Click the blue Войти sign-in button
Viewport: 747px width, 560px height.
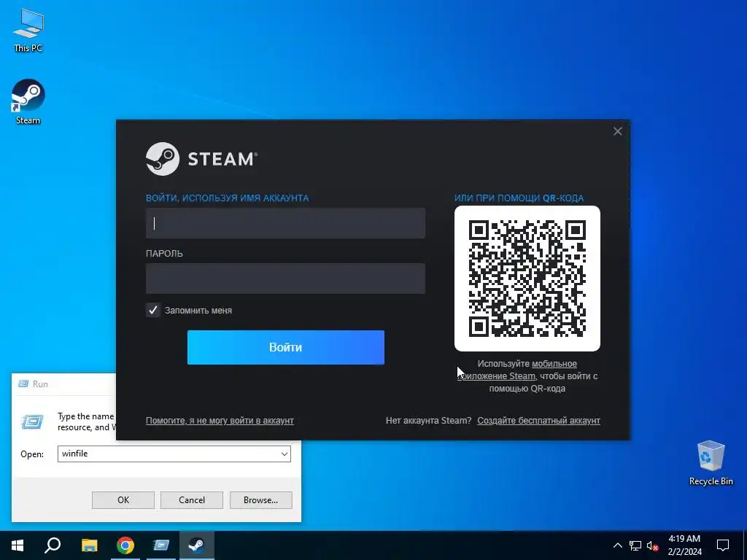point(286,348)
